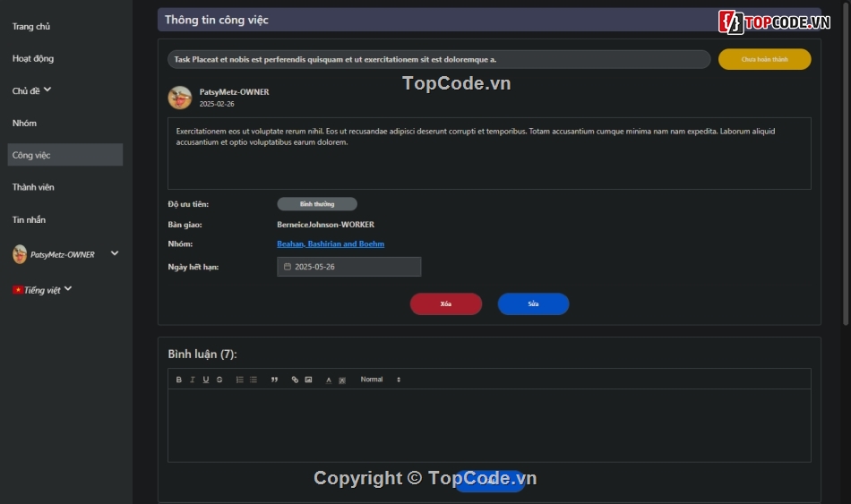Expand the PatsyMetz-OWNER account menu
Screen dimensions: 851x504
coord(115,253)
